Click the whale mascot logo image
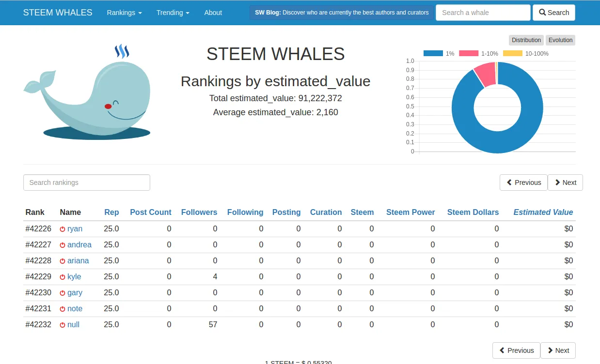The width and height of the screenshot is (600, 364). click(x=87, y=91)
